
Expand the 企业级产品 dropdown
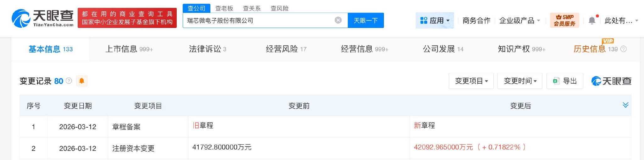519,21
